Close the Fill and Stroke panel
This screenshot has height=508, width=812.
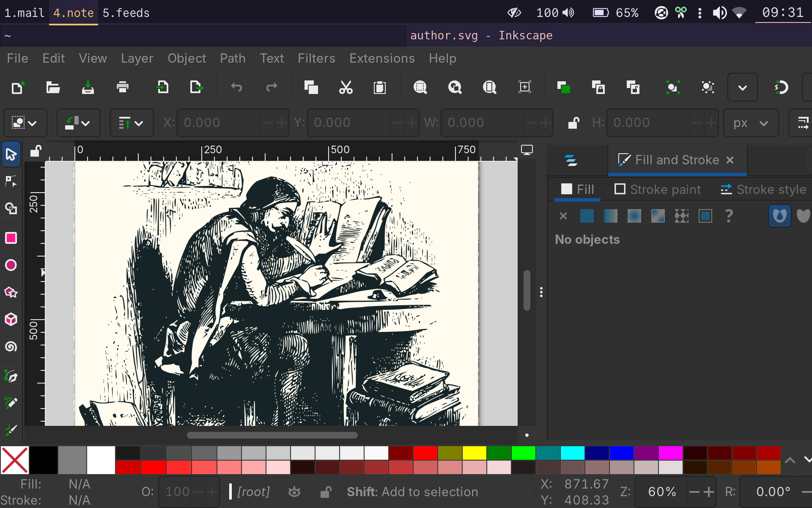click(730, 160)
